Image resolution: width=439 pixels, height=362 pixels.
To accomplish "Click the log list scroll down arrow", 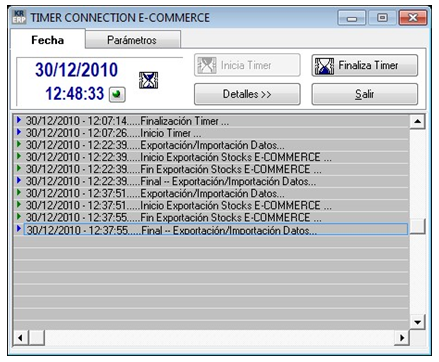I will pyautogui.click(x=417, y=322).
